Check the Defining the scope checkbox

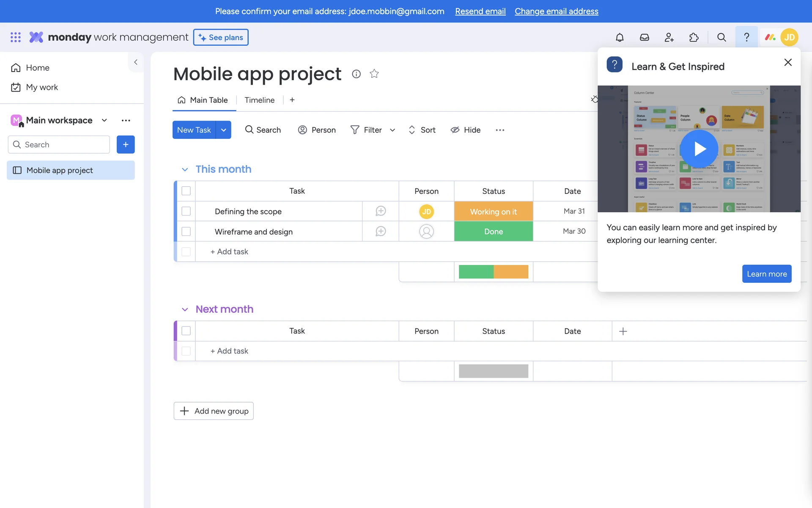pyautogui.click(x=186, y=211)
